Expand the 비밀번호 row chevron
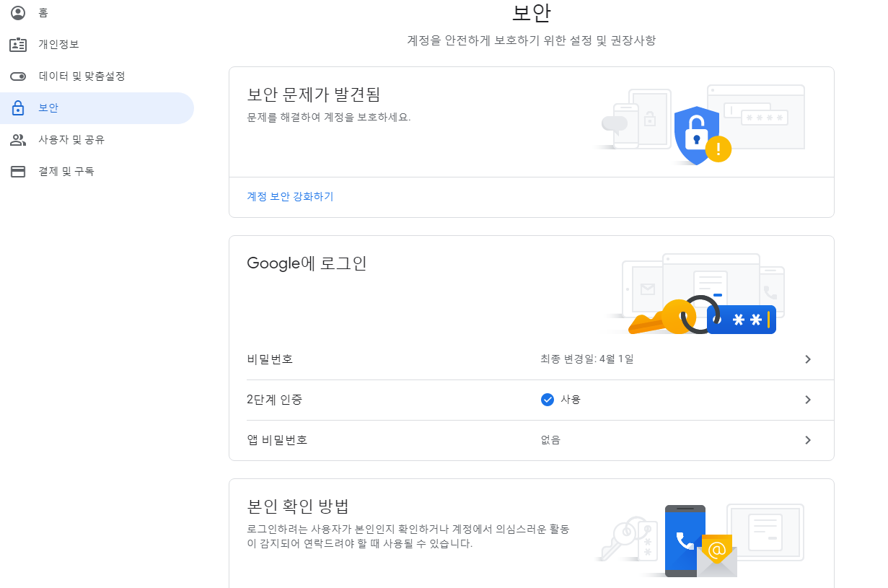 tap(809, 359)
